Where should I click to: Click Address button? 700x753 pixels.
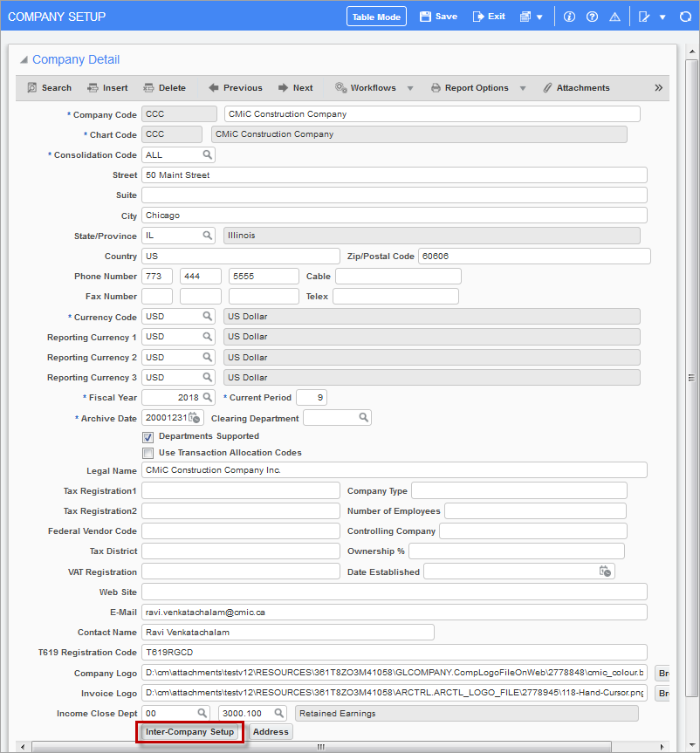271,731
